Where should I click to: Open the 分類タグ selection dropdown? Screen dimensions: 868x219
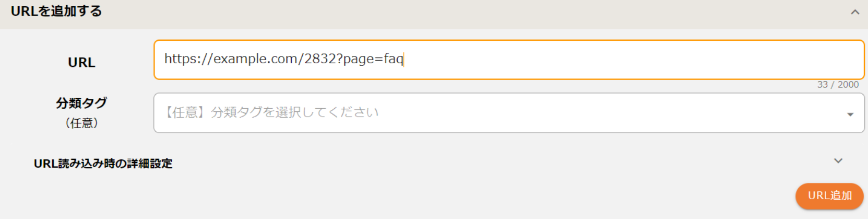click(x=508, y=113)
